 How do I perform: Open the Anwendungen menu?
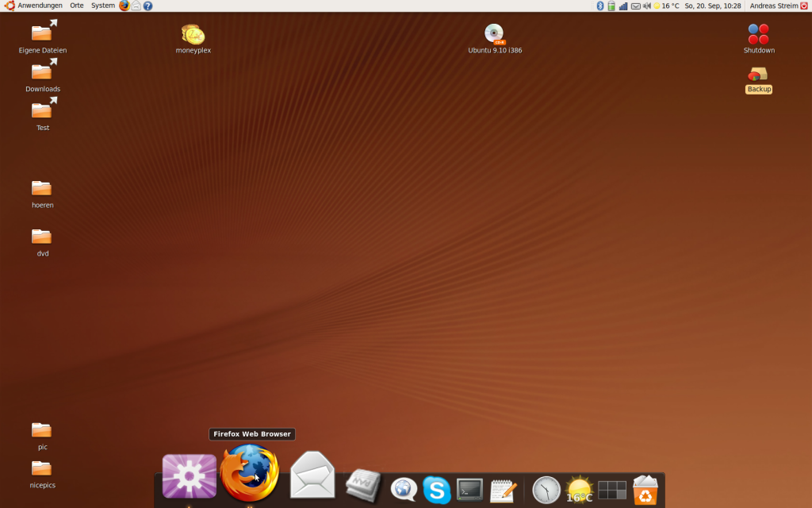coord(40,6)
